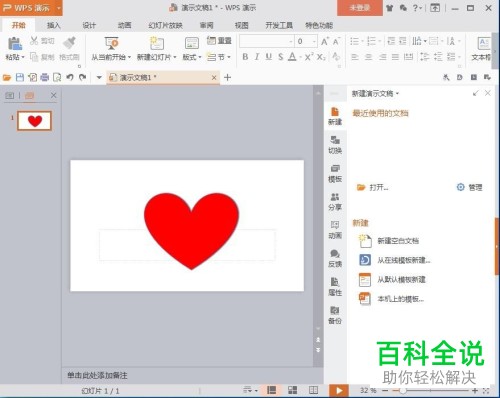This screenshot has height=398, width=500.
Task: Expand the New Slide dropdown arrow
Action: coord(175,57)
